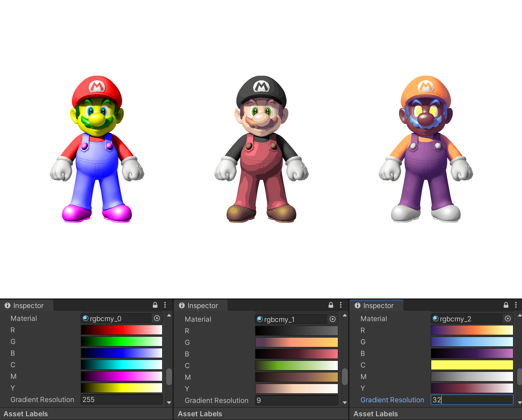The image size is (522, 420).
Task: Edit the B gradient in rgbcmy_0
Action: click(122, 353)
